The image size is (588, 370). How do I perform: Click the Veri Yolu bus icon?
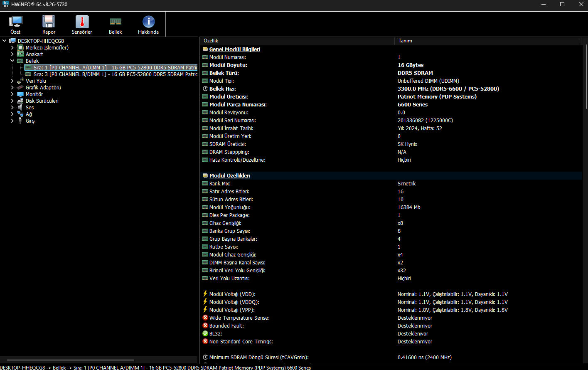20,81
